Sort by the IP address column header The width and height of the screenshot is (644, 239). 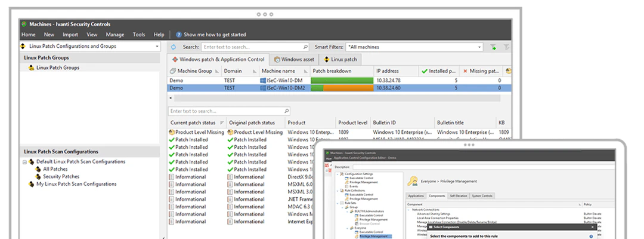396,71
